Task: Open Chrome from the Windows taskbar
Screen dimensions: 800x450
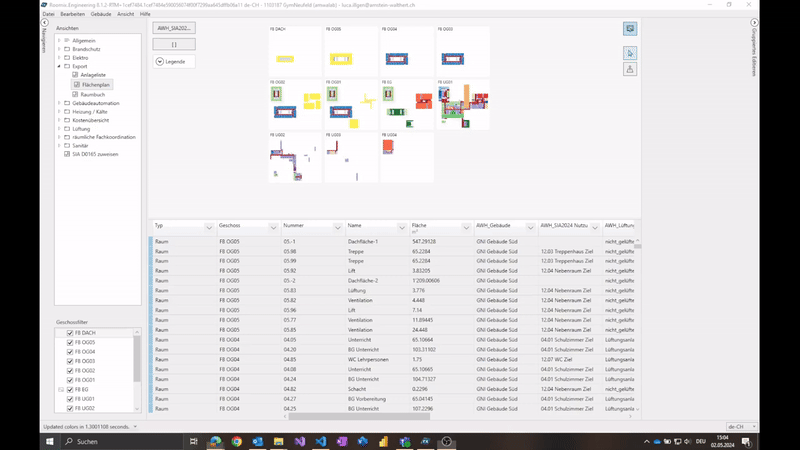Action: pos(237,441)
